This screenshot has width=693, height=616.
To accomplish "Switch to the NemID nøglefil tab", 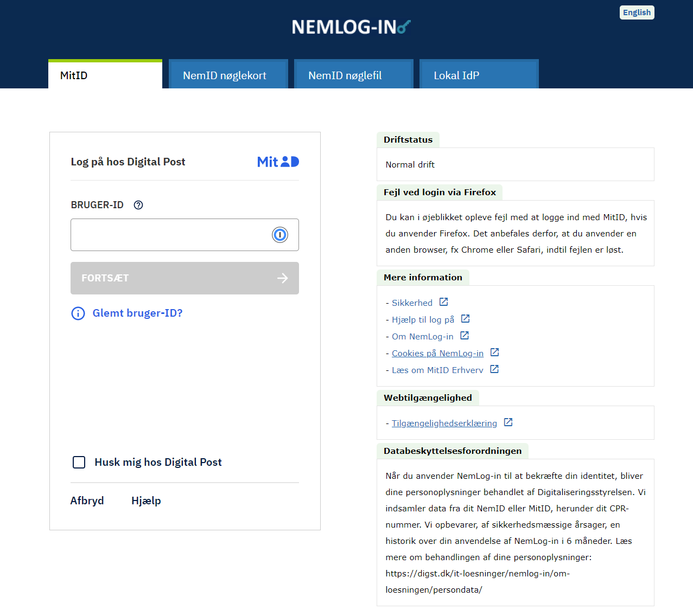I will point(354,74).
